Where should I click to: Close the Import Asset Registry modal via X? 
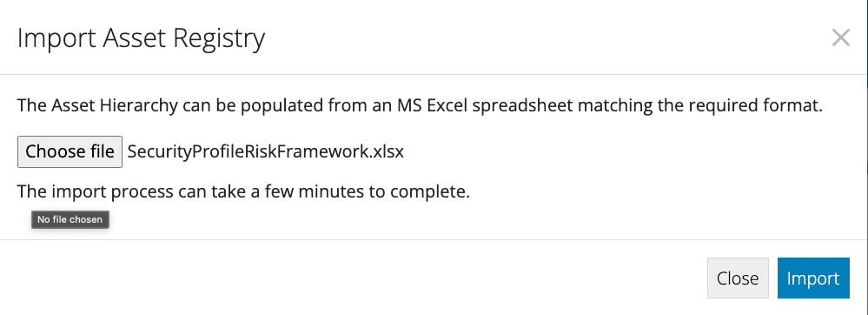pos(841,38)
